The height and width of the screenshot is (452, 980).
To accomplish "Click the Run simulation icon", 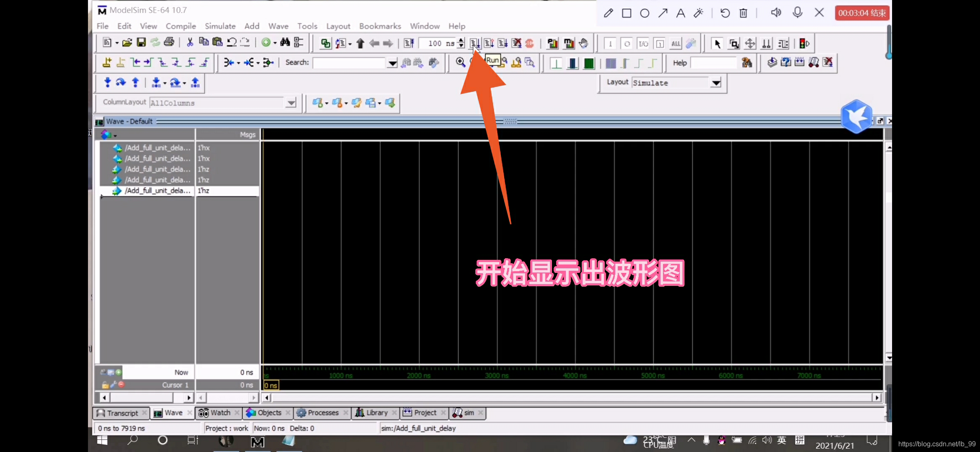I will pos(475,43).
